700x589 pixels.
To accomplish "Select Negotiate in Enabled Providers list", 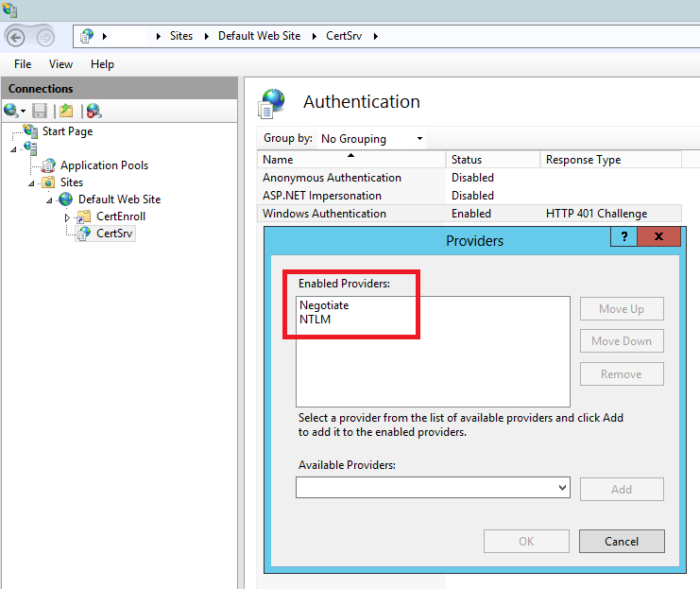I will pos(324,305).
